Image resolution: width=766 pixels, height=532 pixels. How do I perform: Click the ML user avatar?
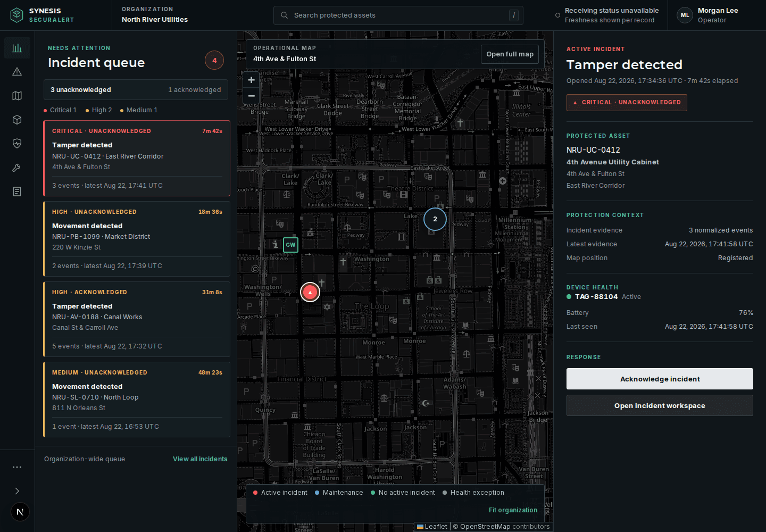pos(685,15)
